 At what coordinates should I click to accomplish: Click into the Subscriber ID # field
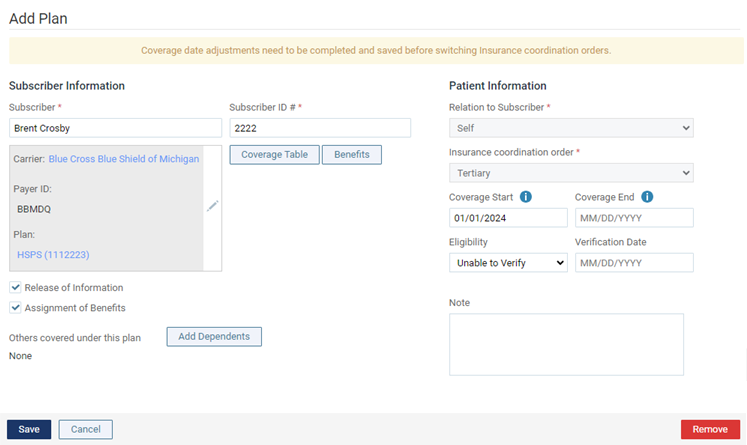pyautogui.click(x=320, y=128)
